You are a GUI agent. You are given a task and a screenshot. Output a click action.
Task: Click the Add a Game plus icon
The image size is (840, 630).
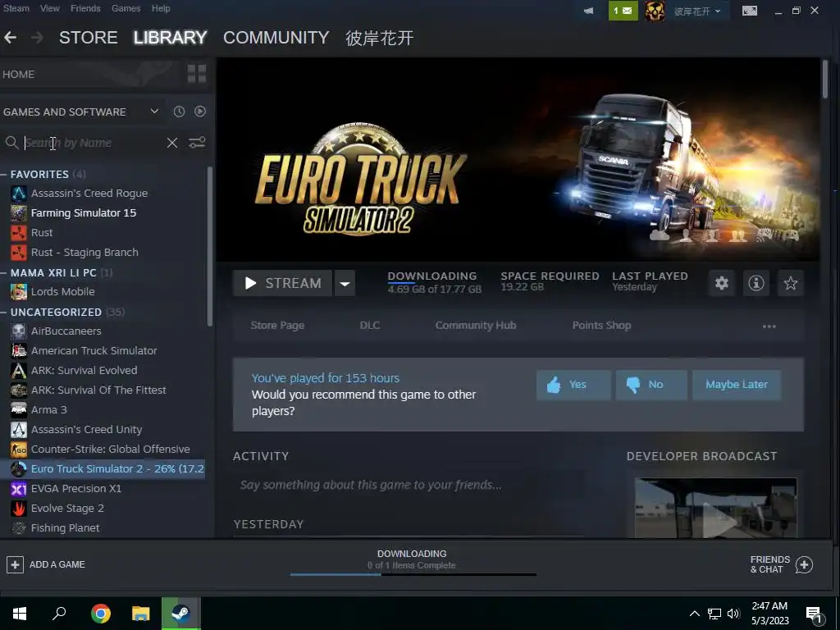point(15,564)
